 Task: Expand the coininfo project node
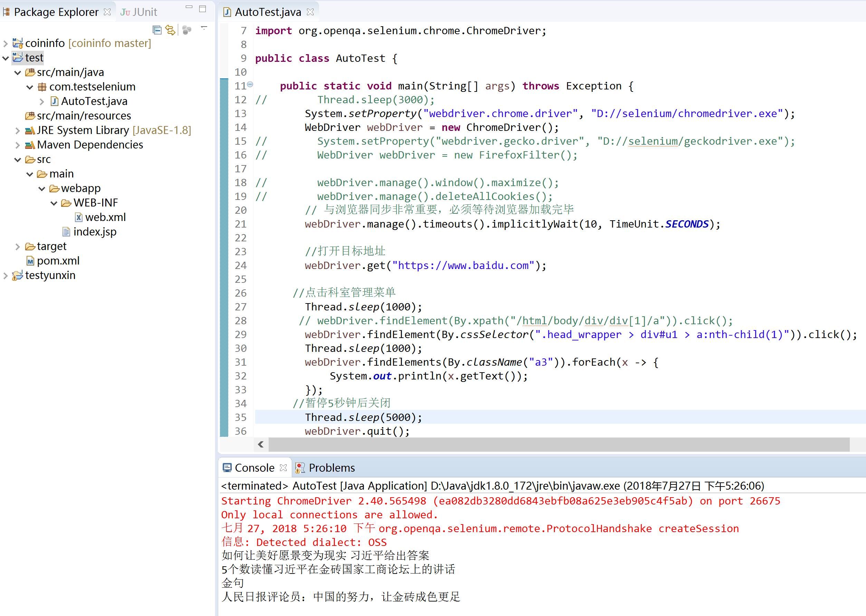(6, 44)
